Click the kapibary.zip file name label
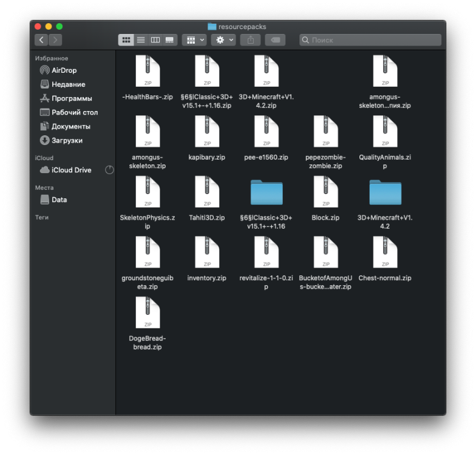The height and width of the screenshot is (455, 476). click(x=206, y=157)
